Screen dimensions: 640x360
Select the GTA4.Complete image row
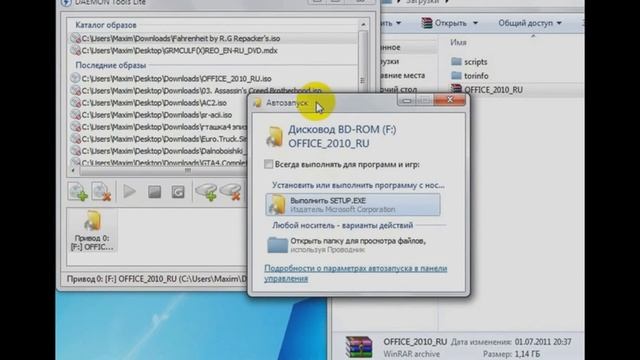(158, 162)
